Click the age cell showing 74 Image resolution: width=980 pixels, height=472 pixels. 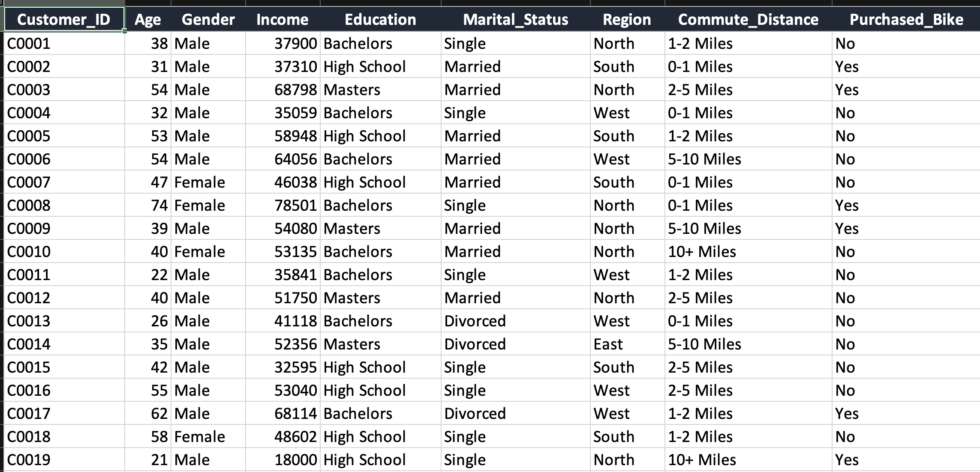(159, 206)
